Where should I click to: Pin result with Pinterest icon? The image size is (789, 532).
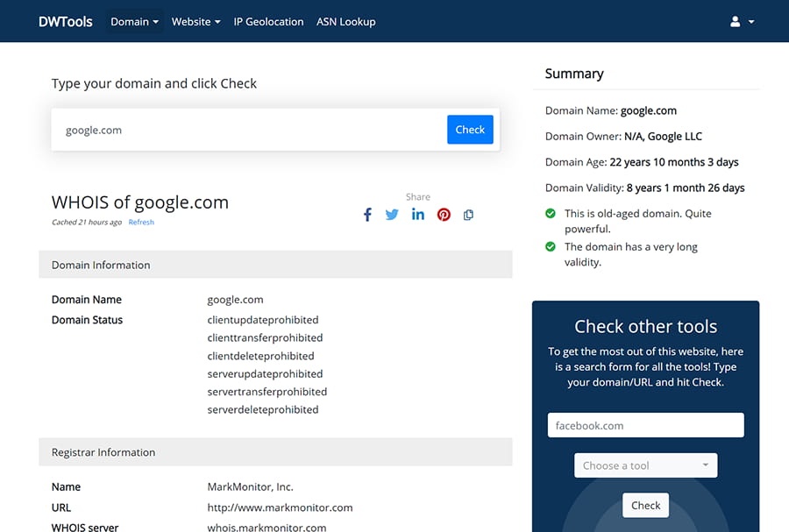444,215
